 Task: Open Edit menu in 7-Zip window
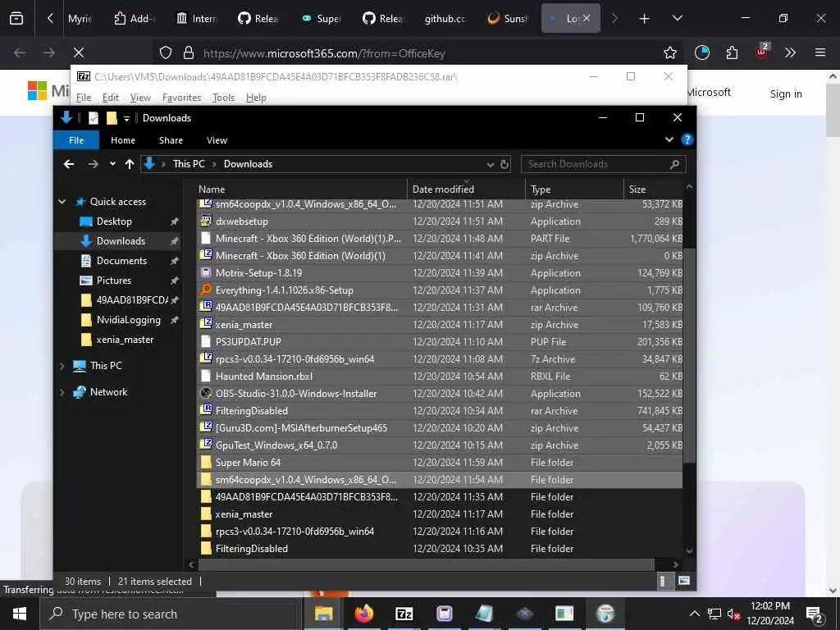111,98
